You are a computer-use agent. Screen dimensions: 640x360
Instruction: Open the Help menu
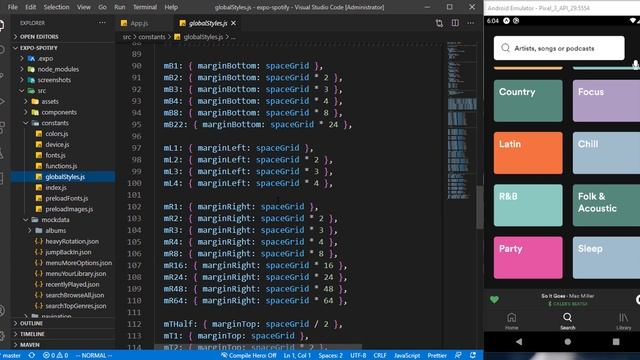[x=171, y=7]
